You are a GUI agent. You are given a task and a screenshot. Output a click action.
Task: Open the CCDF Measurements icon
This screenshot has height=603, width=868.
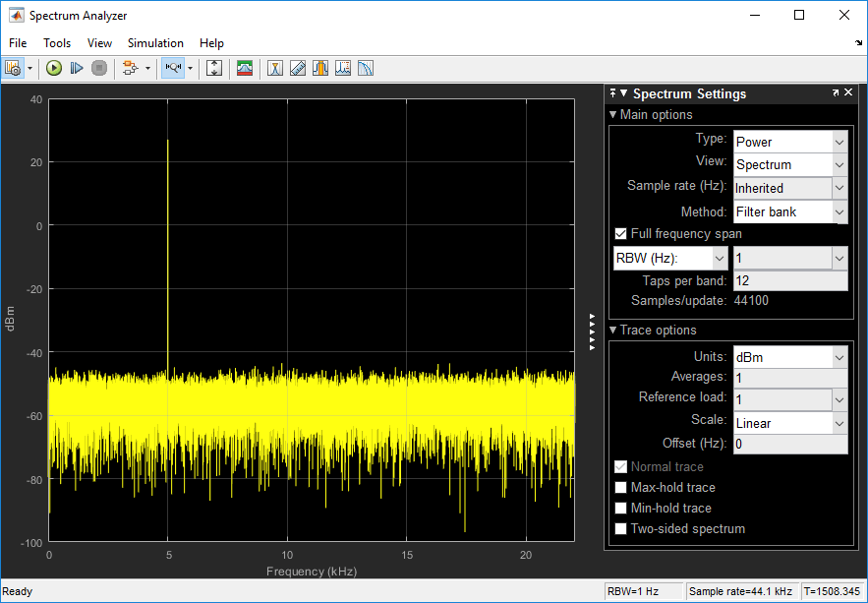coord(365,68)
